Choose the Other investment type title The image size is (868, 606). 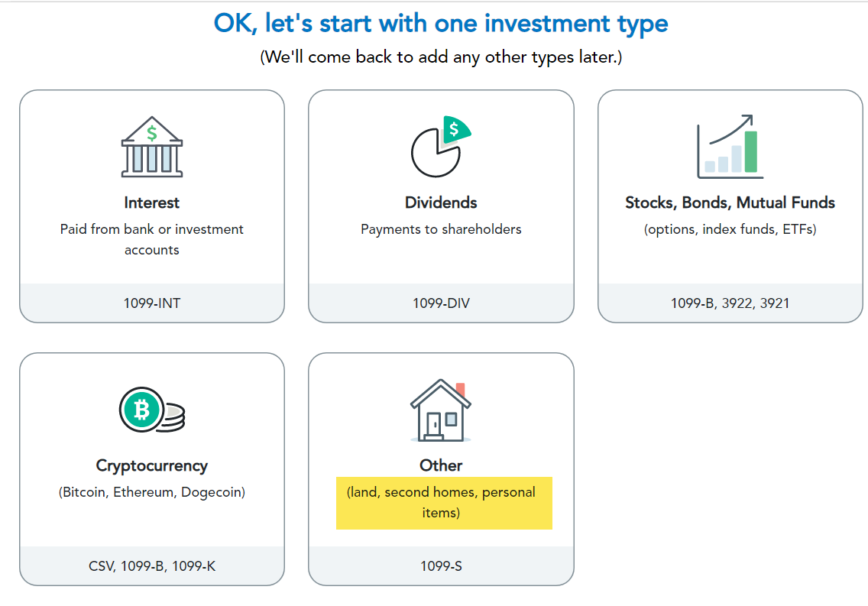click(441, 465)
